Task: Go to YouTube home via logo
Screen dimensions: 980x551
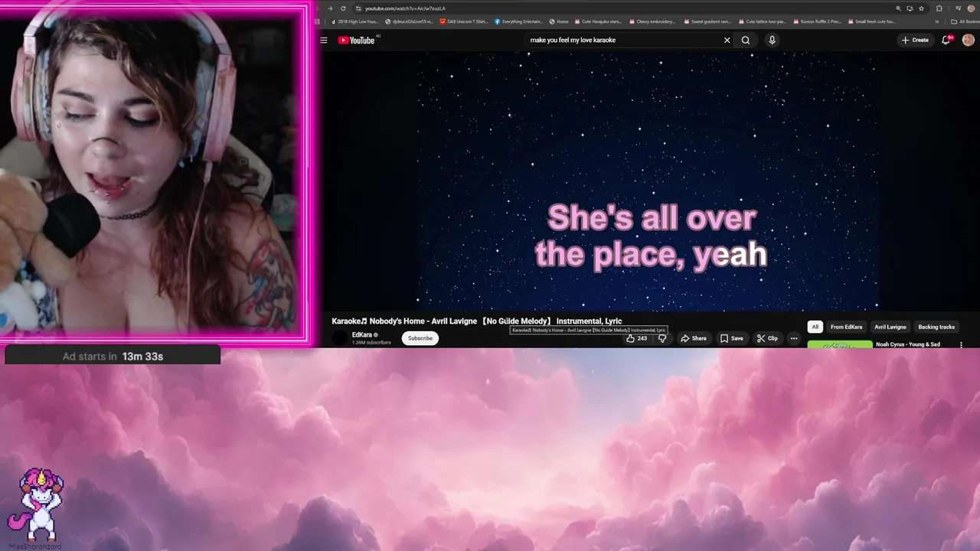Action: (x=356, y=40)
